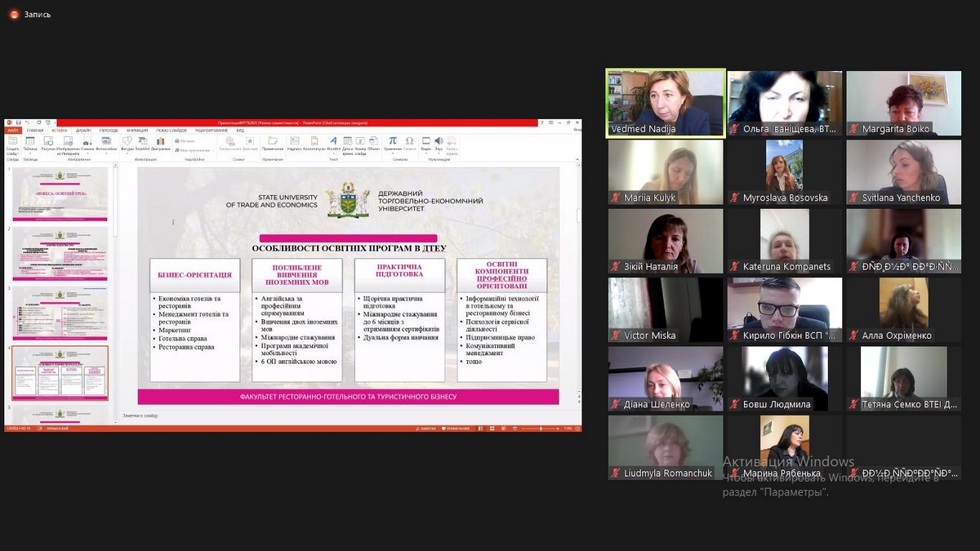Toggle the Заметки notes pane in status bar
Image resolution: width=980 pixels, height=551 pixels.
click(427, 428)
